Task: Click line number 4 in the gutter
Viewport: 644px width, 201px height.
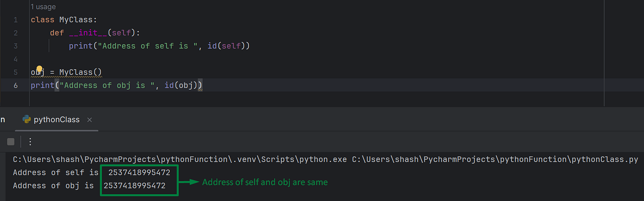Action: [16, 59]
